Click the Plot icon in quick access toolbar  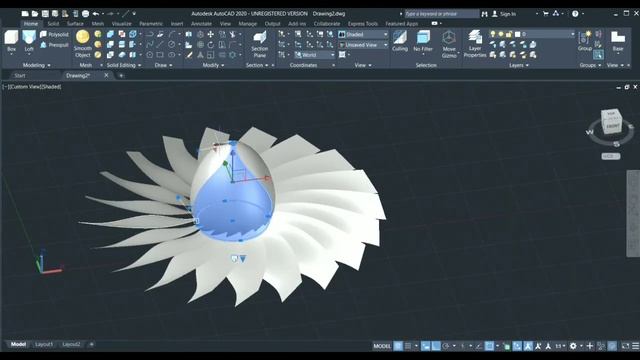(x=85, y=13)
